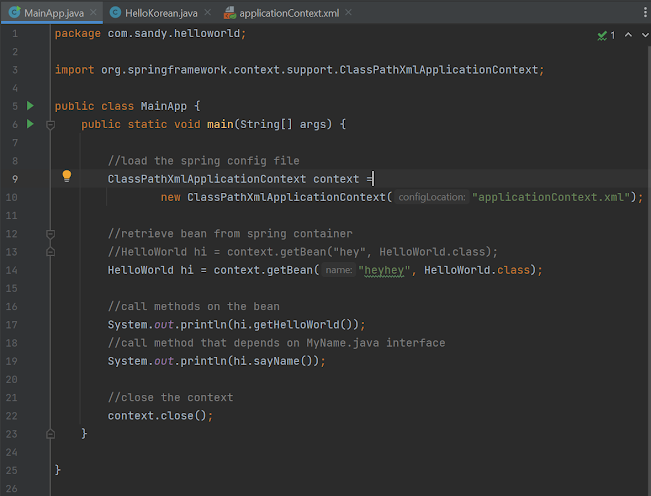Click the package com.sandy.helloworld statement
Screen dimensions: 651x496
[x=150, y=34]
